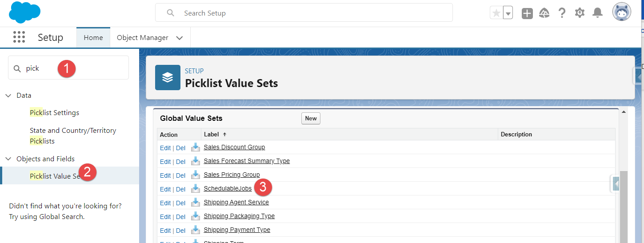Open the Trailhead guidance icon
The image size is (644, 243).
pos(544,13)
